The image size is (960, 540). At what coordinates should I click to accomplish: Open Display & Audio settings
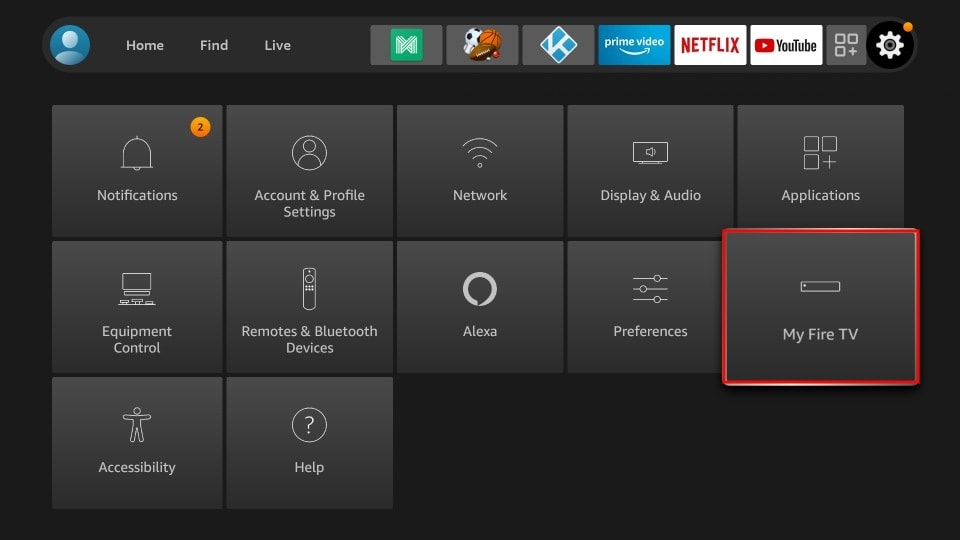(x=650, y=171)
